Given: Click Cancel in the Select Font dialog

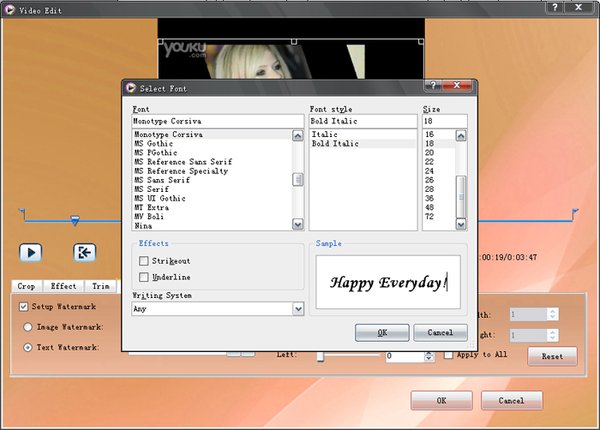Looking at the screenshot, I should pos(440,332).
